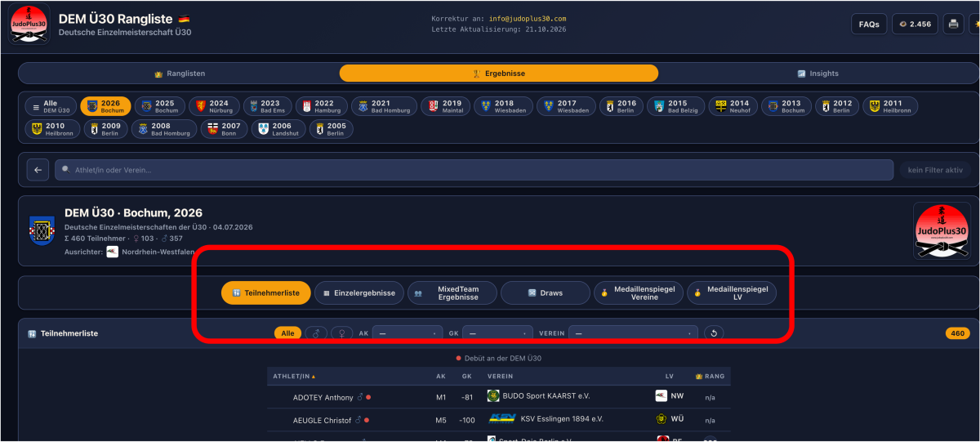Focus the Athlet/in oder Verein search field

coord(474,170)
